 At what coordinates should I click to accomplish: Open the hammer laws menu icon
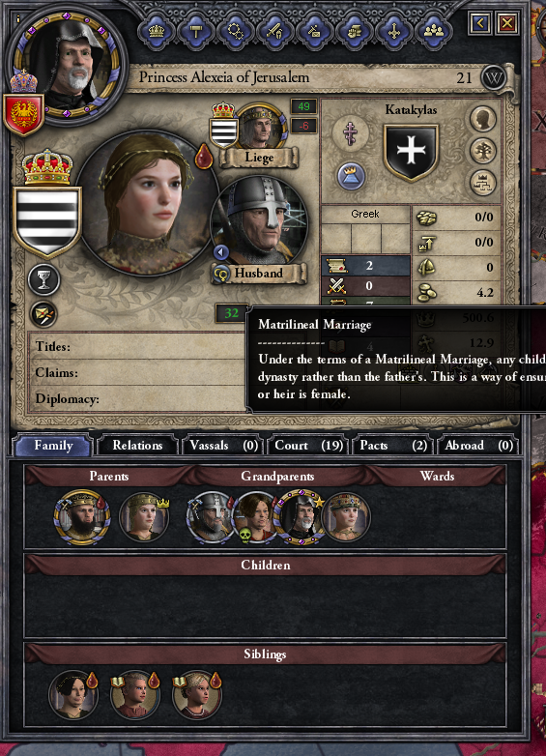coord(195,32)
